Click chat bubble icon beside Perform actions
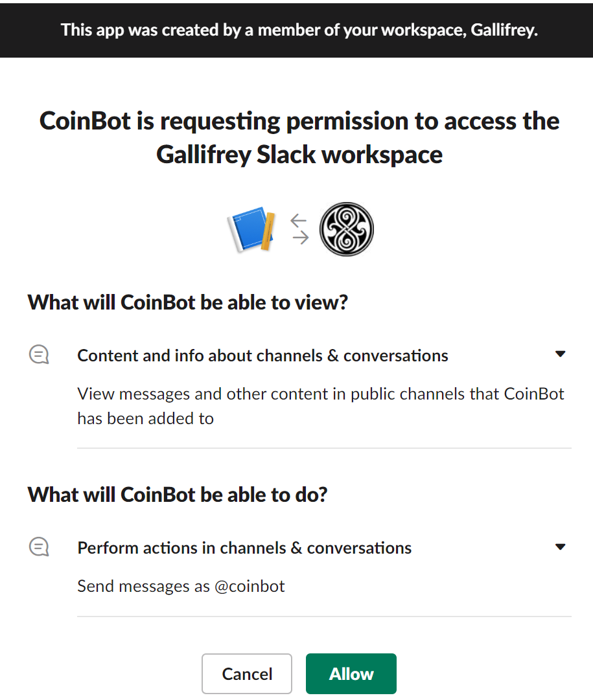The height and width of the screenshot is (700, 593). tap(39, 547)
